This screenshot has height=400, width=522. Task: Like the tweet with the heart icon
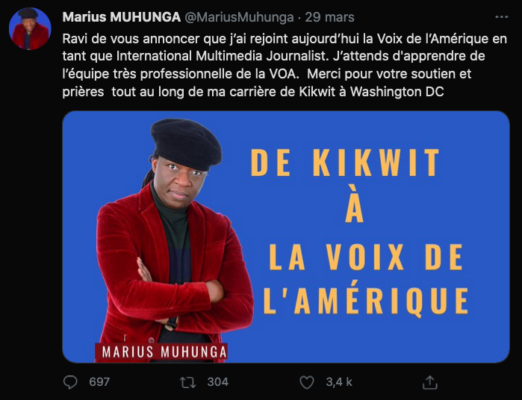coord(307,382)
